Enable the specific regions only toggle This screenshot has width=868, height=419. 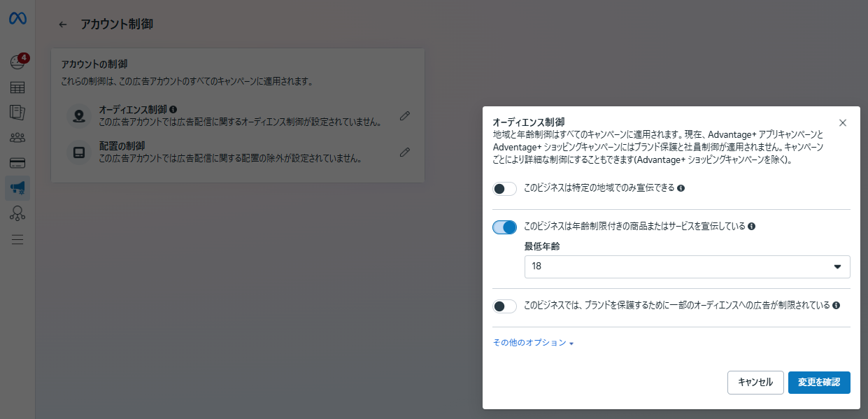[x=504, y=189]
